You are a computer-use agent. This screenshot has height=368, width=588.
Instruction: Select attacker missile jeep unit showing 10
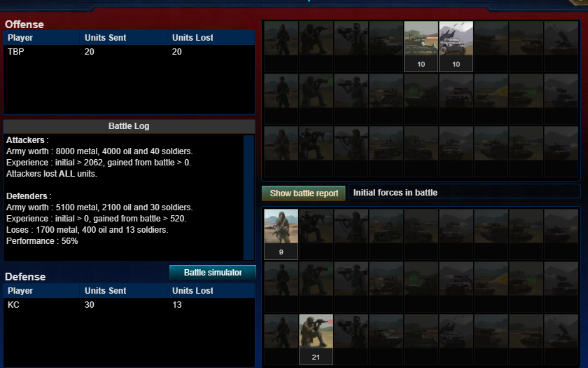[456, 46]
